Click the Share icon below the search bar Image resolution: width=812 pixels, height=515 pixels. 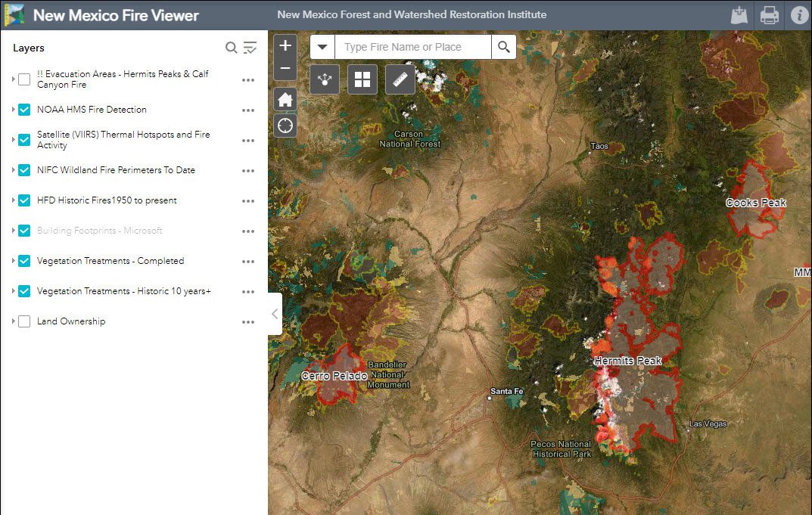click(x=324, y=79)
